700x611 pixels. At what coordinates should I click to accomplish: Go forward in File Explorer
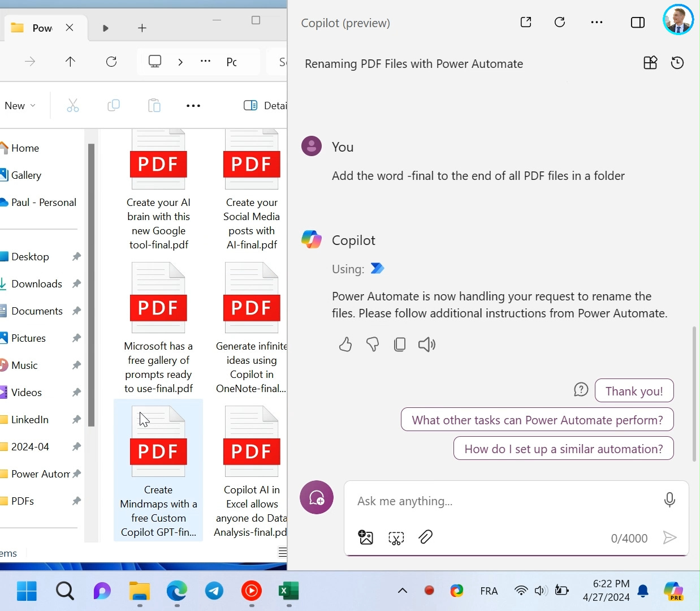[x=30, y=62]
